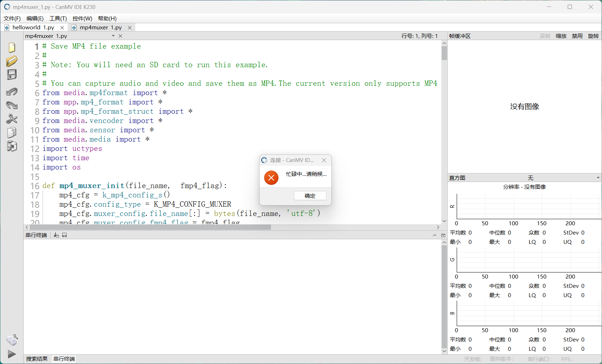Expand the open documents dropdown beside mp4muxer_1.py

point(113,36)
